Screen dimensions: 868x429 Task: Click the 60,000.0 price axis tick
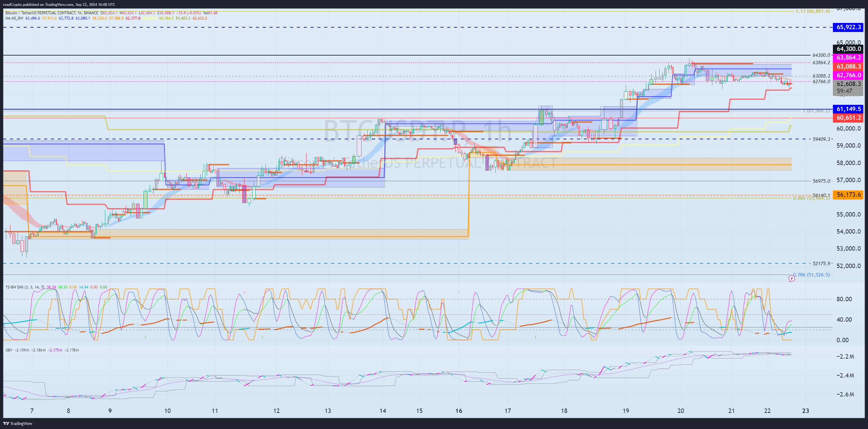[x=848, y=128]
